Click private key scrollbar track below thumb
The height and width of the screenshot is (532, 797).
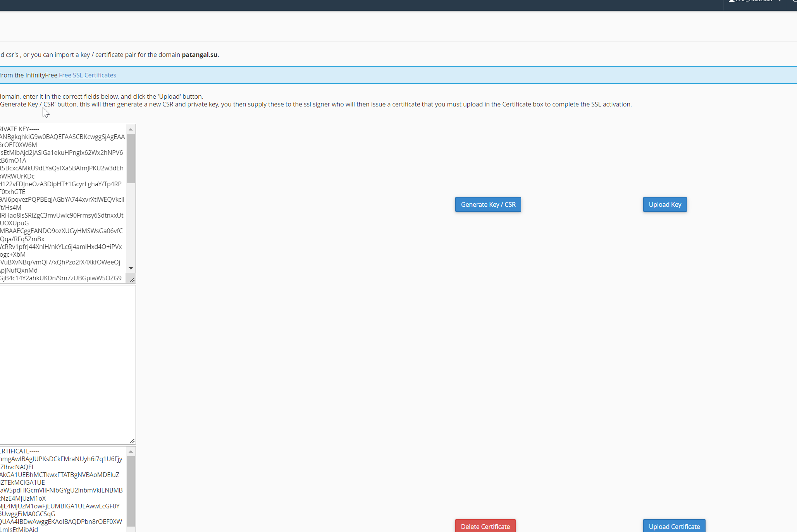(x=131, y=225)
